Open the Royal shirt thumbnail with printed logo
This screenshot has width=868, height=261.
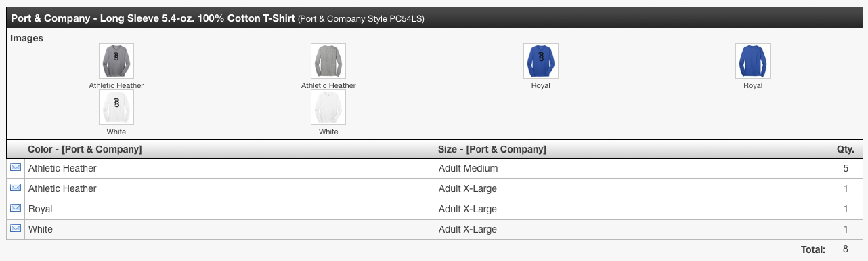point(541,61)
